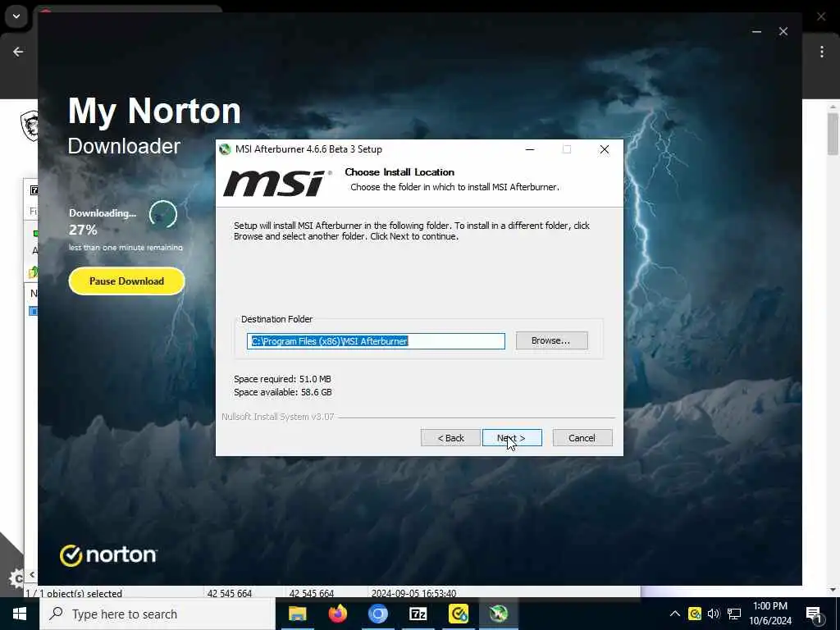Open the browser three-dot menu
Image resolution: width=840 pixels, height=630 pixels.
click(x=822, y=52)
